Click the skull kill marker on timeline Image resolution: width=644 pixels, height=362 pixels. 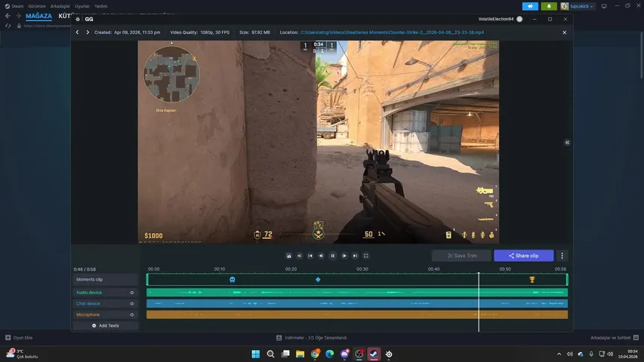coord(233,280)
